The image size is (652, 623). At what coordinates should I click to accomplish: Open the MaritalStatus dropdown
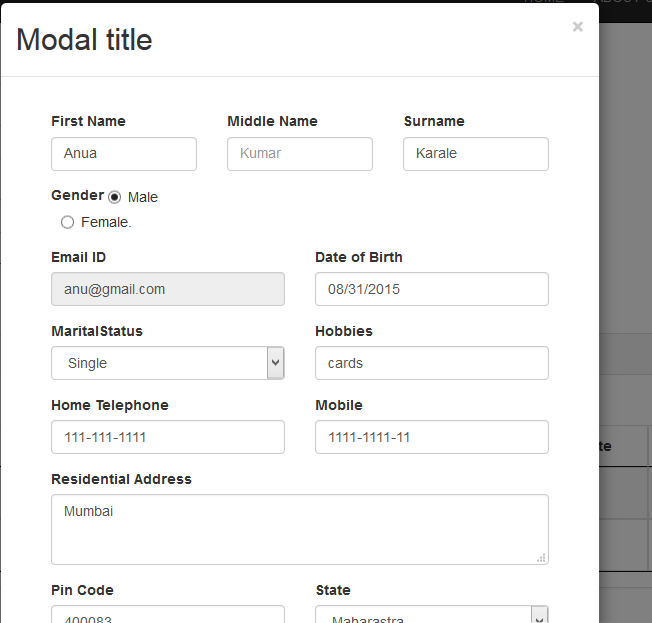pyautogui.click(x=158, y=363)
